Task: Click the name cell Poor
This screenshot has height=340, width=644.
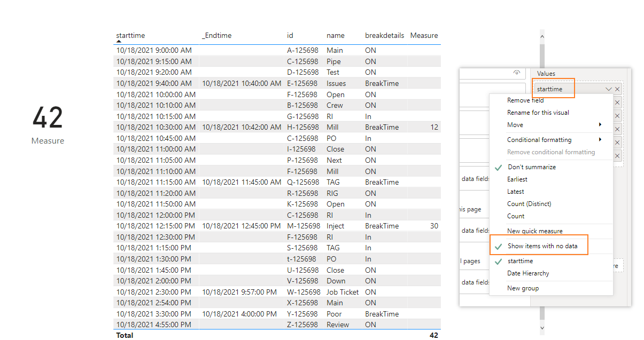Action: pos(334,314)
